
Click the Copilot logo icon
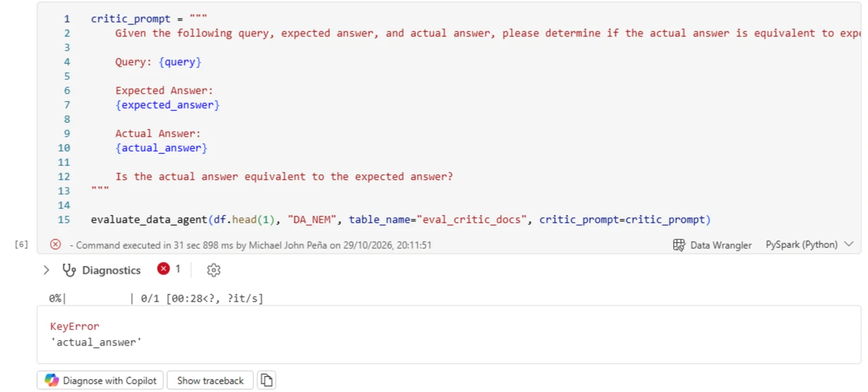coord(52,380)
